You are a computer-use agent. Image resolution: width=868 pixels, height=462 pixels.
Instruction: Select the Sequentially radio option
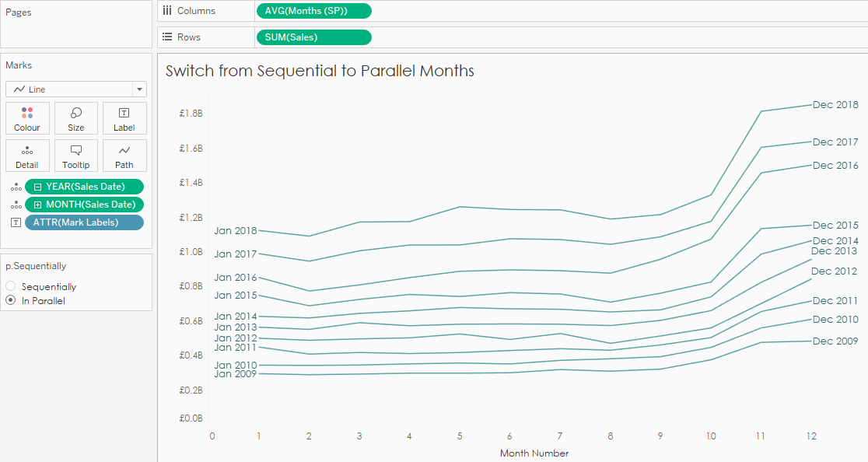[x=11, y=286]
